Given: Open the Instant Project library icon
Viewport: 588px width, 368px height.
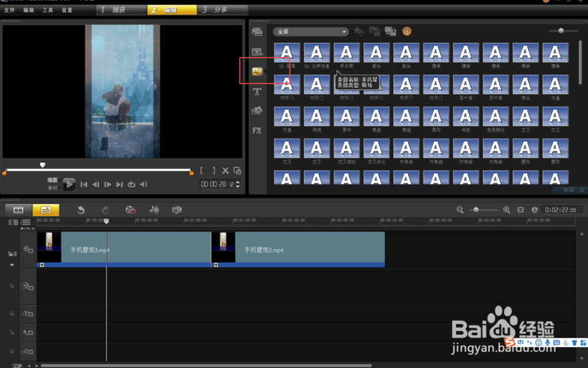Looking at the screenshot, I should (257, 51).
